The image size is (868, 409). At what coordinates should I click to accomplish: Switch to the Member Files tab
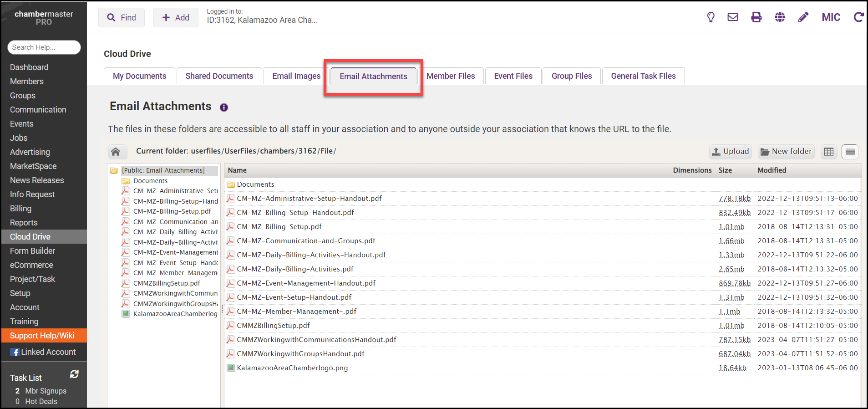(450, 76)
